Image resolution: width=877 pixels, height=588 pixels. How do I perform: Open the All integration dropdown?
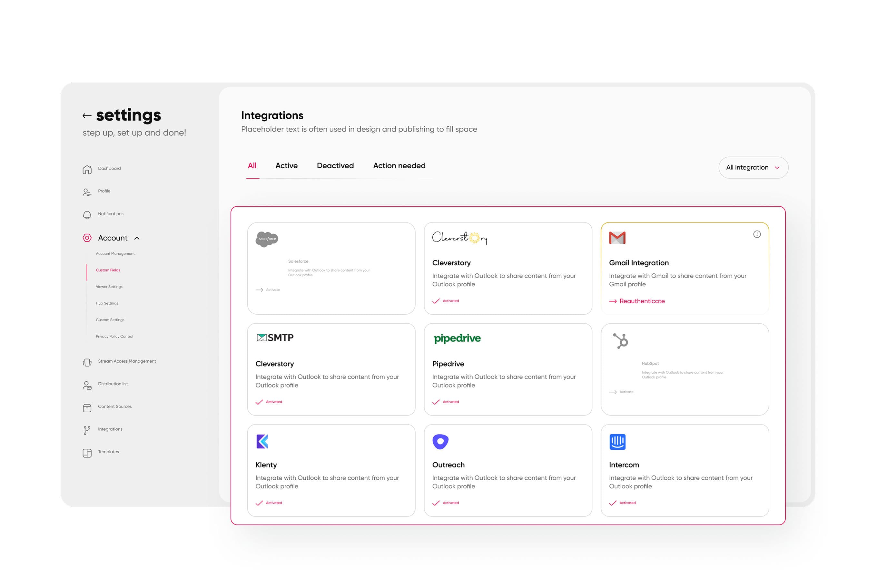[753, 168]
